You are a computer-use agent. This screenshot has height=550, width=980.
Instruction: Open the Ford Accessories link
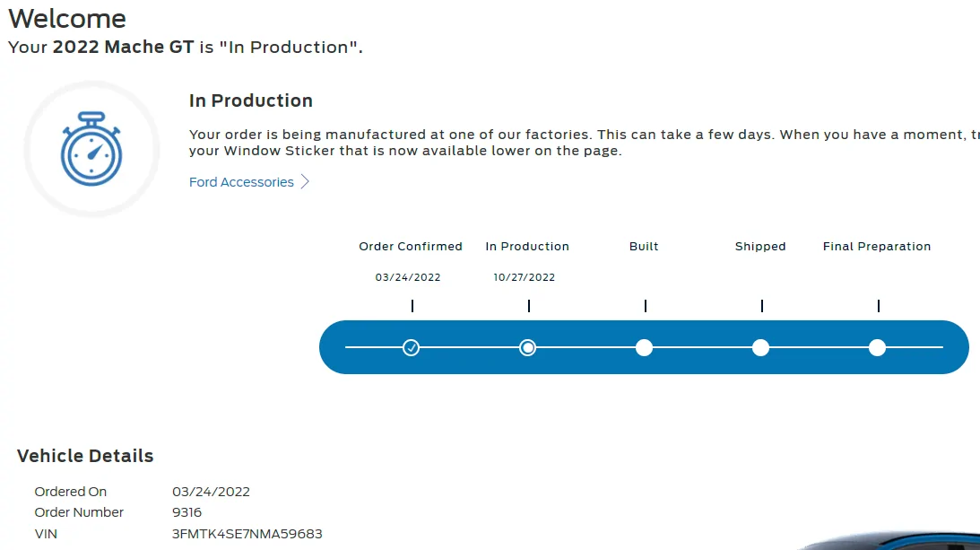241,182
